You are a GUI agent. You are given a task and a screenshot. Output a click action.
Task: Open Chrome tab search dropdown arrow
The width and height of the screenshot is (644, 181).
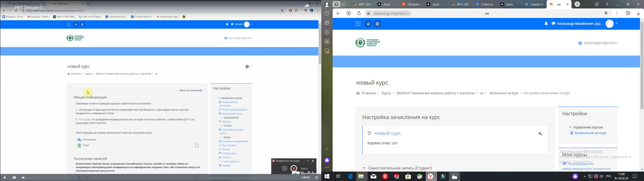pos(4,4)
